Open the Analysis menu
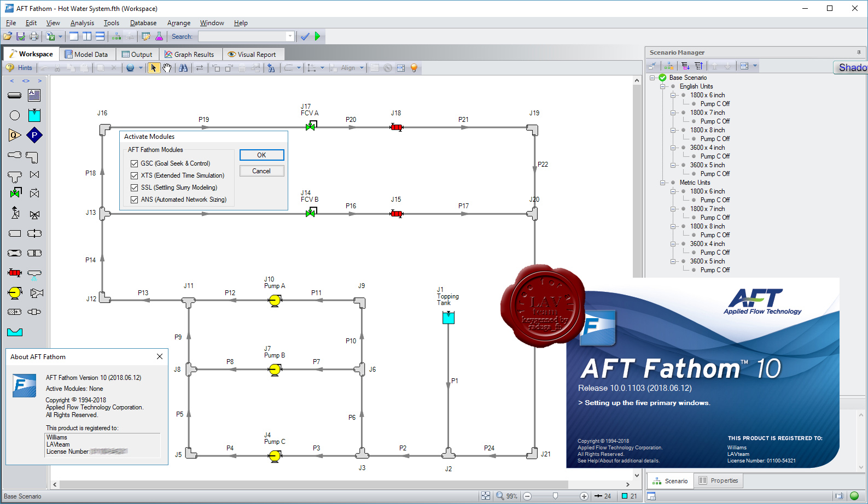 [x=82, y=23]
